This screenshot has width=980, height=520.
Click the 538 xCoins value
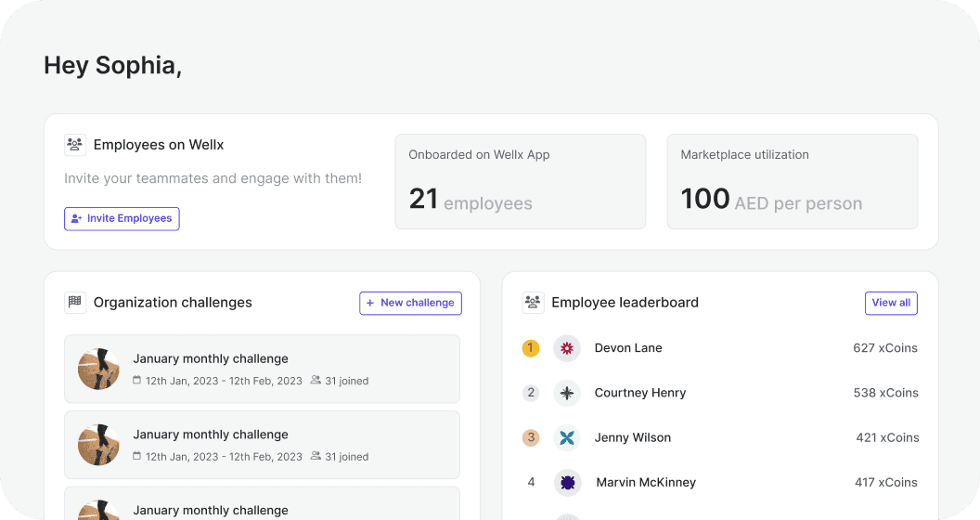point(885,393)
